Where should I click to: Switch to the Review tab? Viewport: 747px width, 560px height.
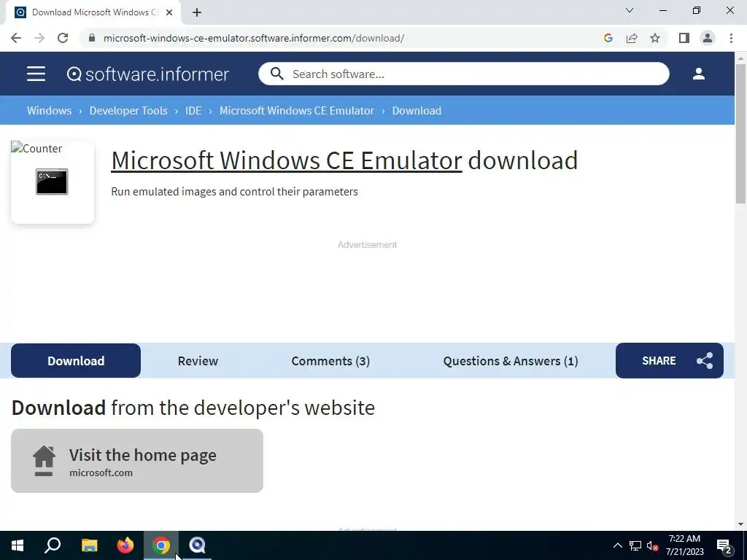pos(198,360)
